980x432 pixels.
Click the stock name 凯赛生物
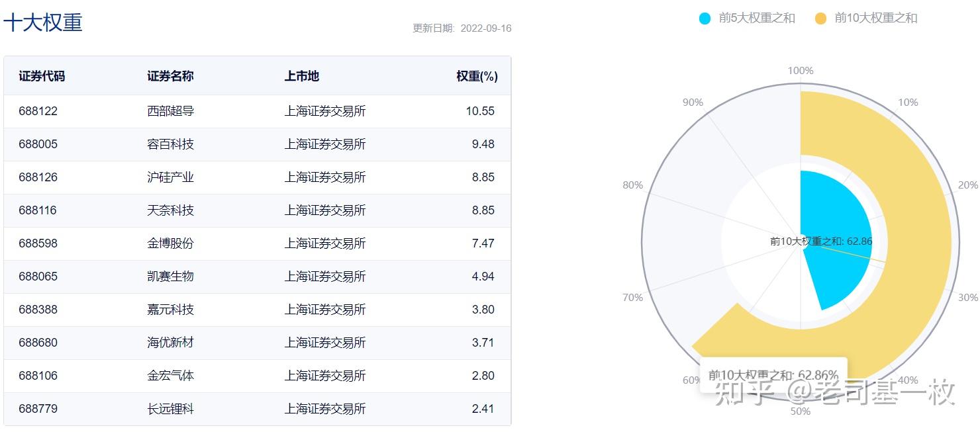point(170,277)
